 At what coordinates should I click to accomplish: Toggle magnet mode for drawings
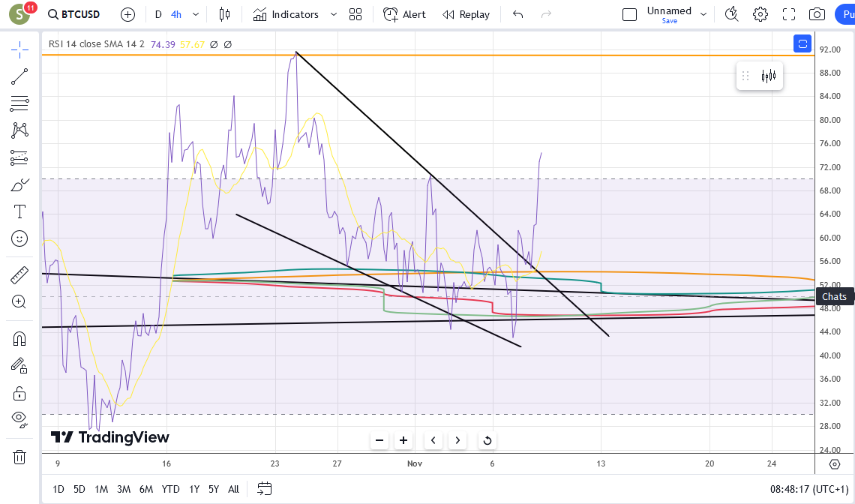click(x=19, y=339)
